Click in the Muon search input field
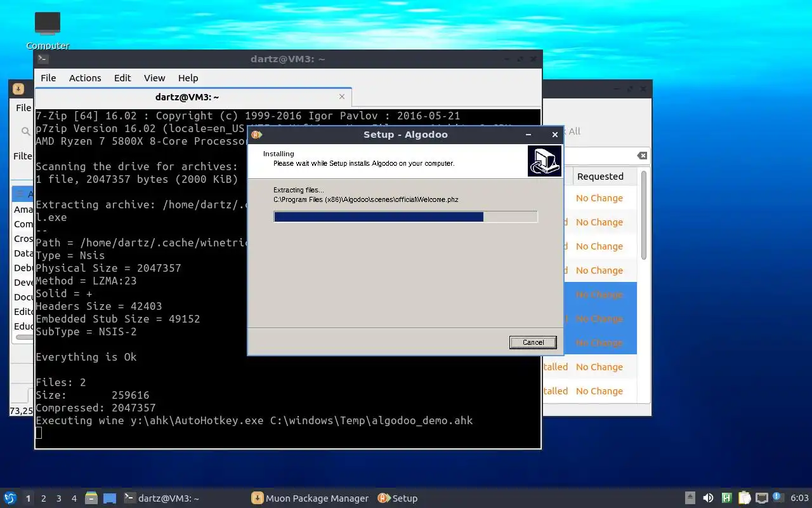 pyautogui.click(x=596, y=156)
